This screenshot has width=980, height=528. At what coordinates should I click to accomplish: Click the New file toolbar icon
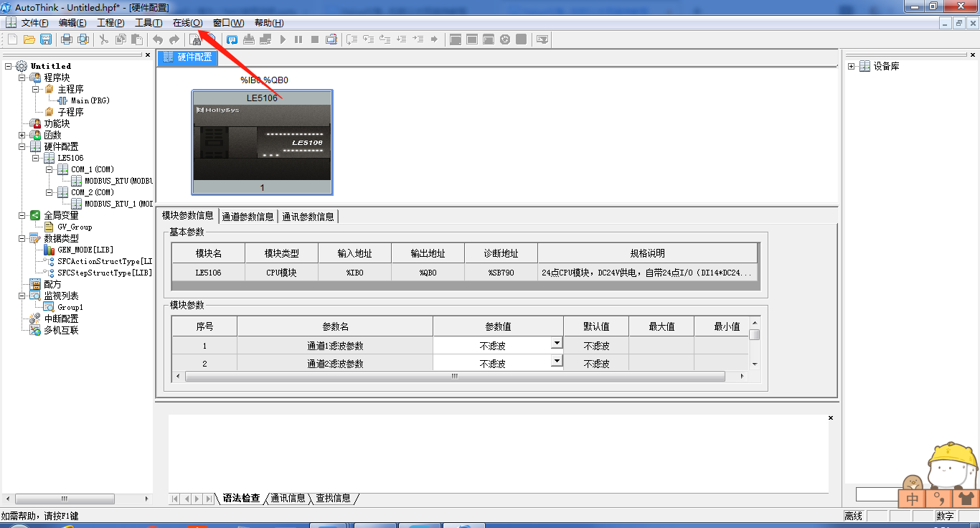[13, 39]
